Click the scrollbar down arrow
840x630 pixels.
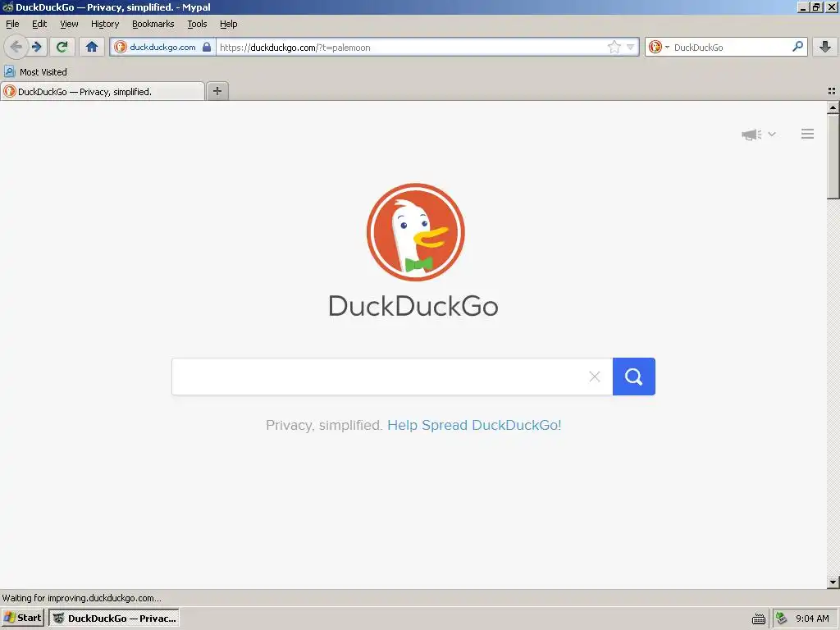(833, 582)
